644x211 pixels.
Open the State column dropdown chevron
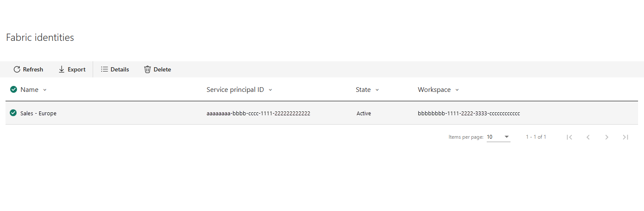377,90
